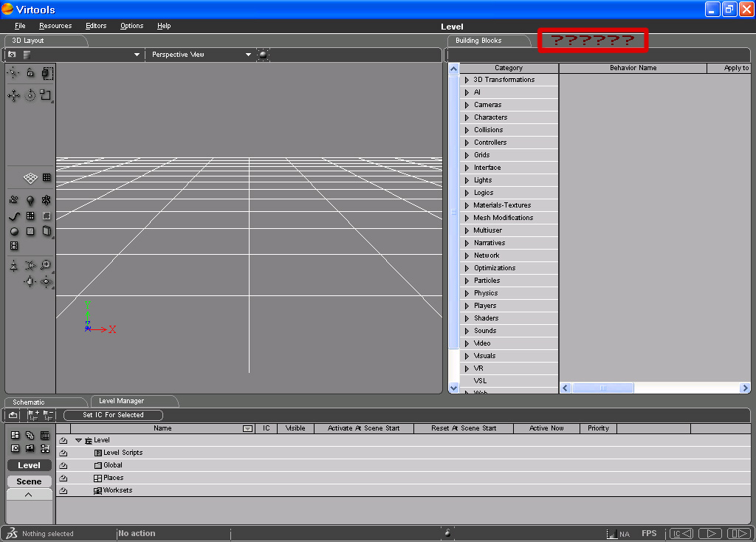Toggle visibility icon for Level row
Image resolution: width=756 pixels, height=542 pixels.
(x=63, y=440)
